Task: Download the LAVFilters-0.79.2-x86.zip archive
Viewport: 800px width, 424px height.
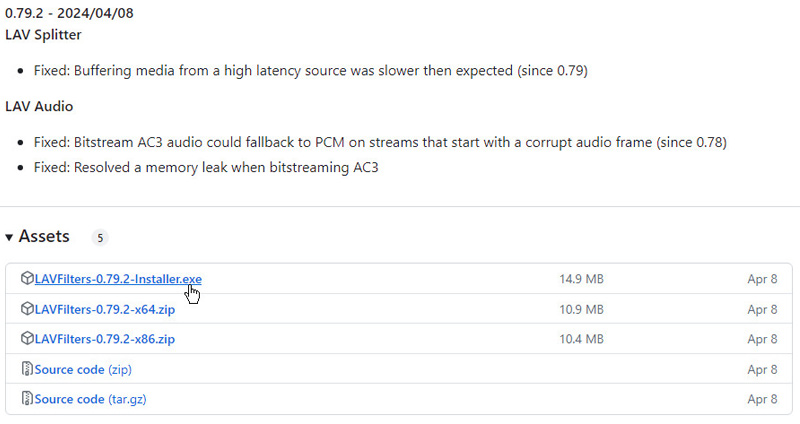Action: tap(104, 339)
